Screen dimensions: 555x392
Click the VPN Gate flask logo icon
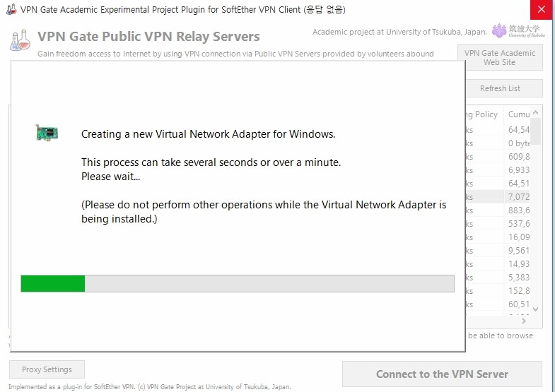[x=21, y=40]
